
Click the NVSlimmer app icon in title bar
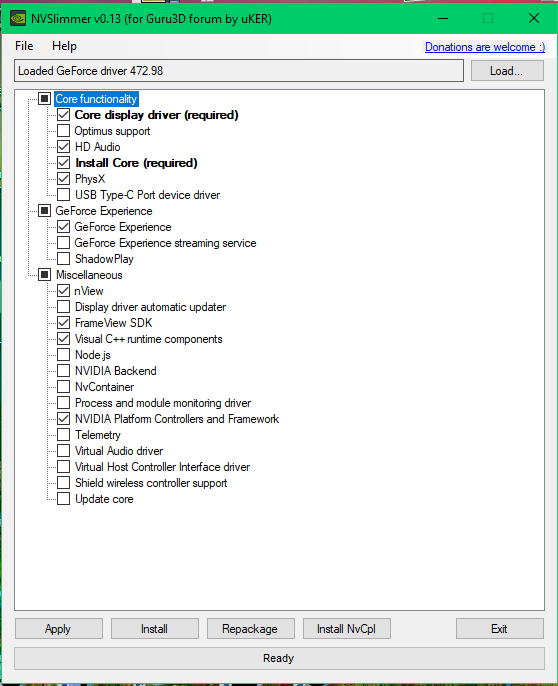coord(18,18)
